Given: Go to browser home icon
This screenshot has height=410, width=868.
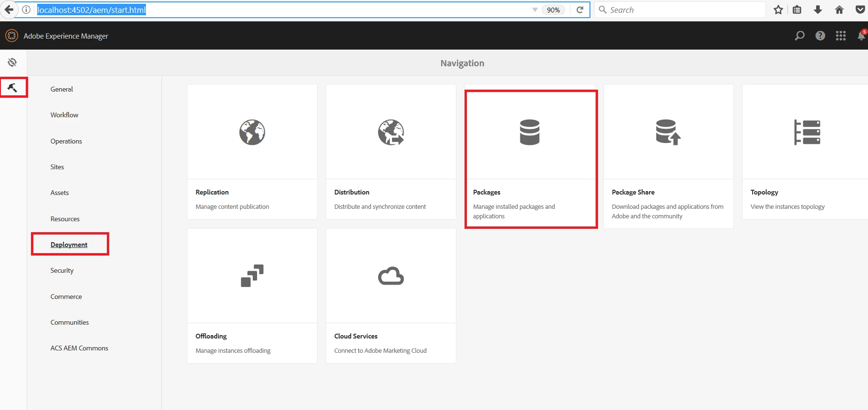Looking at the screenshot, I should pos(839,10).
